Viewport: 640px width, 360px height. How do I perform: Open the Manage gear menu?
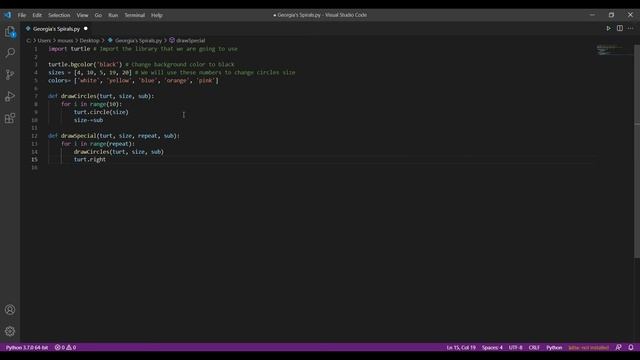tap(10, 331)
